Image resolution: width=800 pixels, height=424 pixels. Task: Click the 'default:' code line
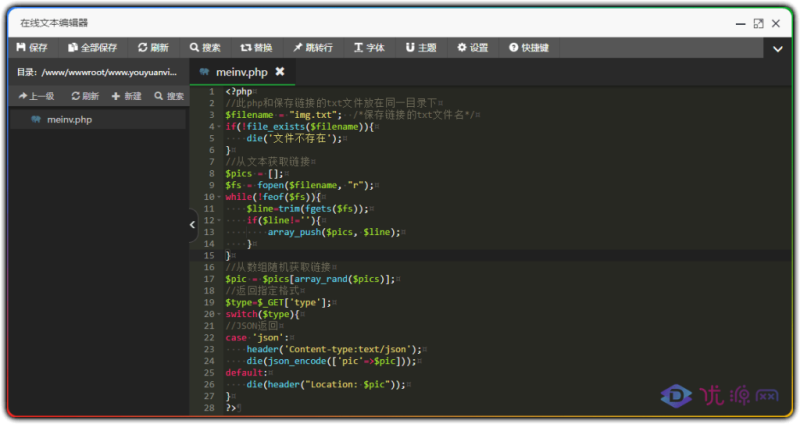(246, 373)
